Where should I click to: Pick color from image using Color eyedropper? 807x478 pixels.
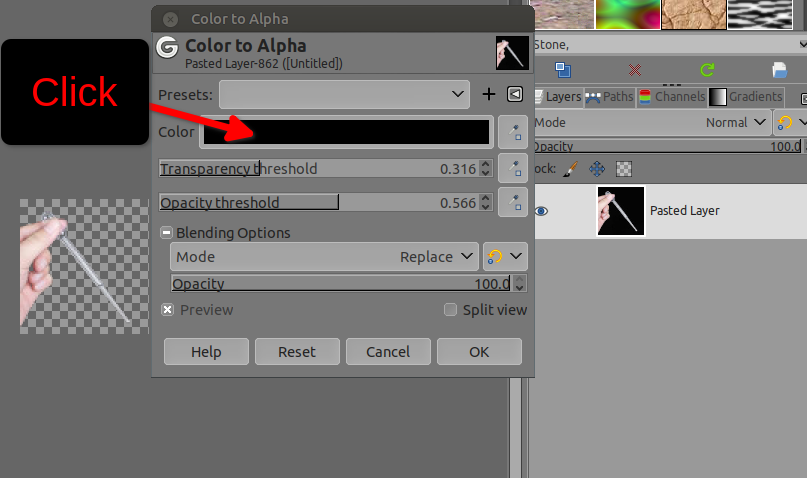(x=513, y=132)
